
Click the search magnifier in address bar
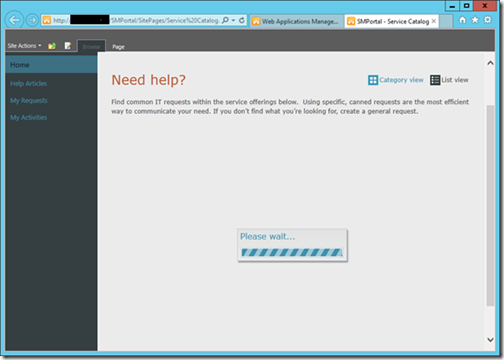click(x=225, y=20)
